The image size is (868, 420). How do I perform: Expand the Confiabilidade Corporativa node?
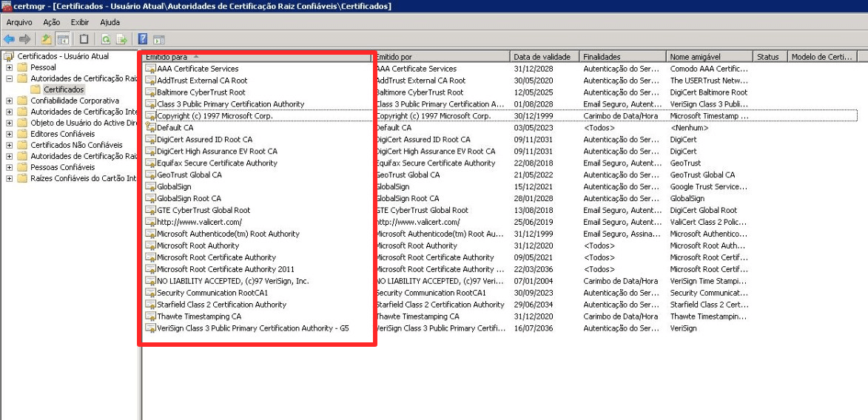tap(10, 101)
